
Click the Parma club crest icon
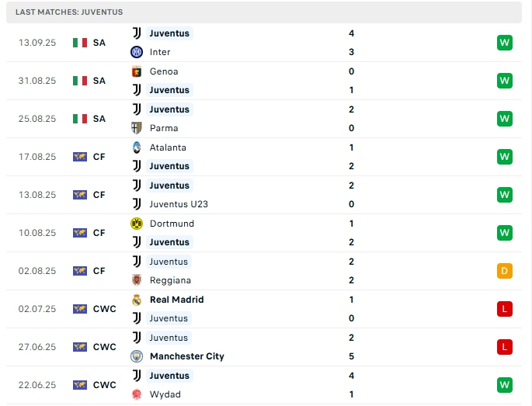coord(137,128)
